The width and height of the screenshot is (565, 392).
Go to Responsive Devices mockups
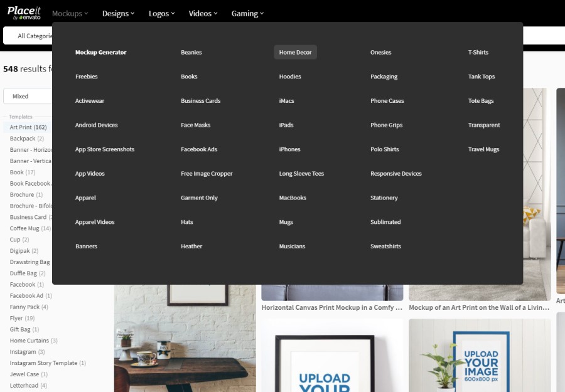(396, 174)
